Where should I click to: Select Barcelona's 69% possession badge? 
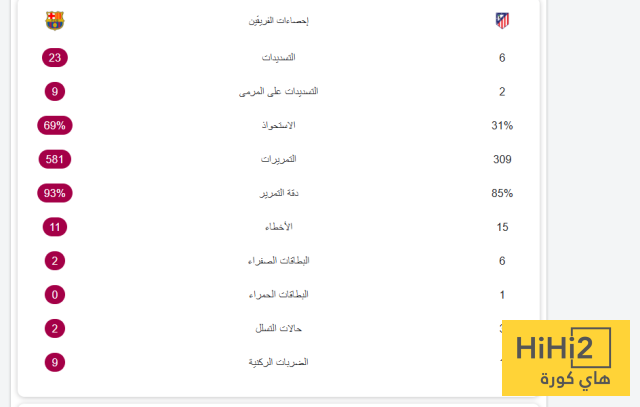(x=55, y=125)
